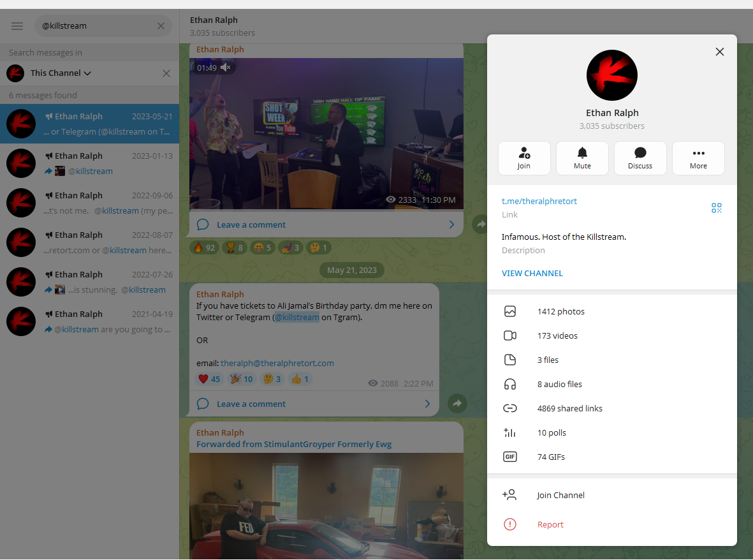This screenshot has height=560, width=753.
Task: Open the 173 videos section
Action: 612,335
